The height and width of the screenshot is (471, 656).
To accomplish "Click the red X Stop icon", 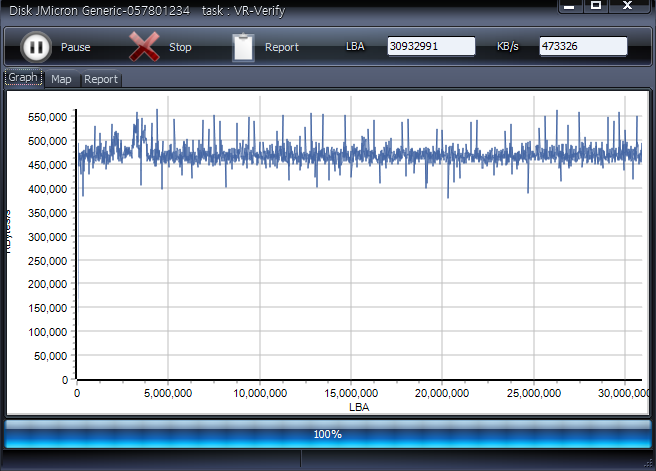I will tap(144, 47).
